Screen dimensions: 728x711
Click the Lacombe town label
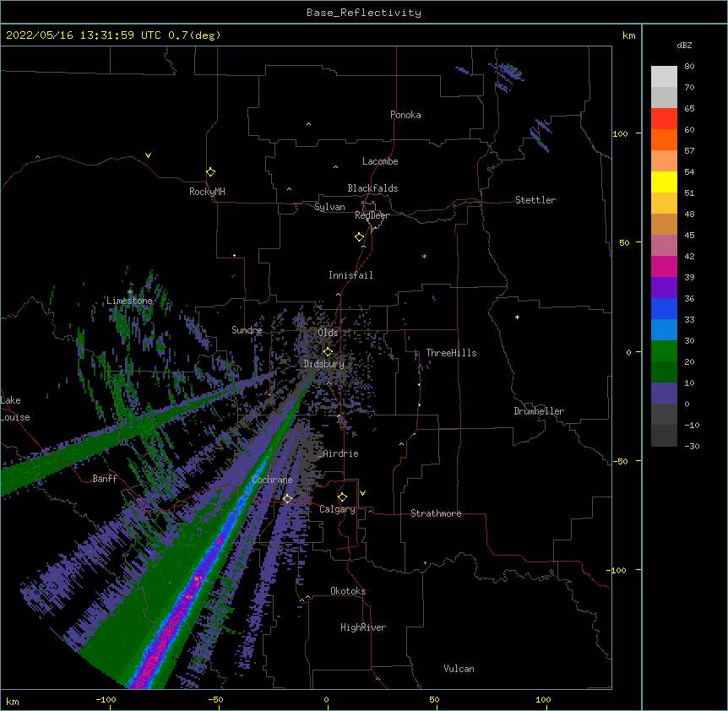(x=380, y=161)
